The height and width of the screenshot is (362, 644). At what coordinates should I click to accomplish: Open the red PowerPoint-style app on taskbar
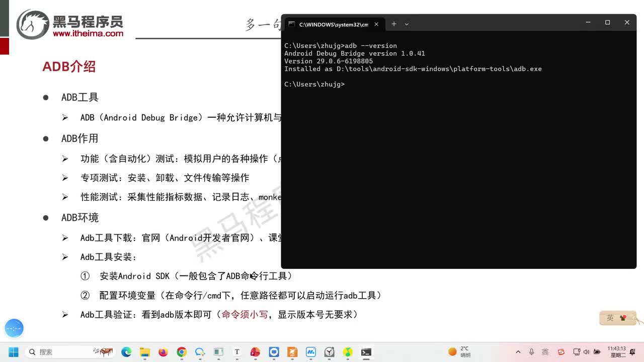pos(255,352)
